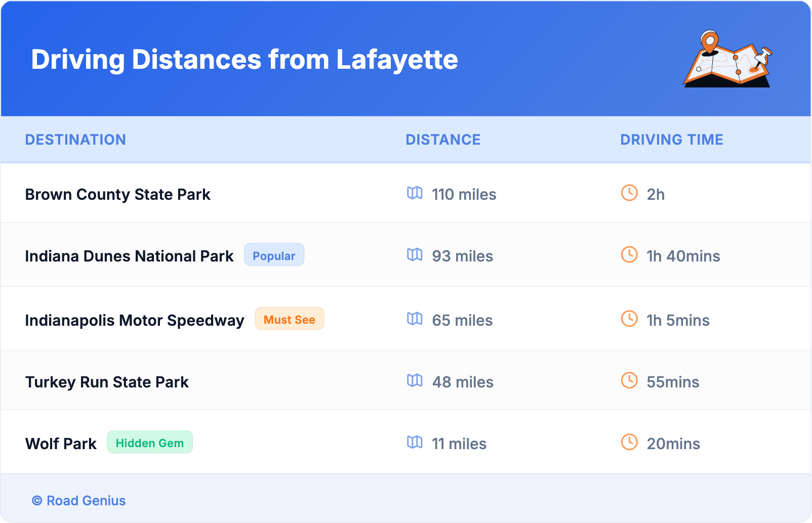Click the map icon beside 11 miles
Screen dimensions: 812x523
tap(415, 443)
